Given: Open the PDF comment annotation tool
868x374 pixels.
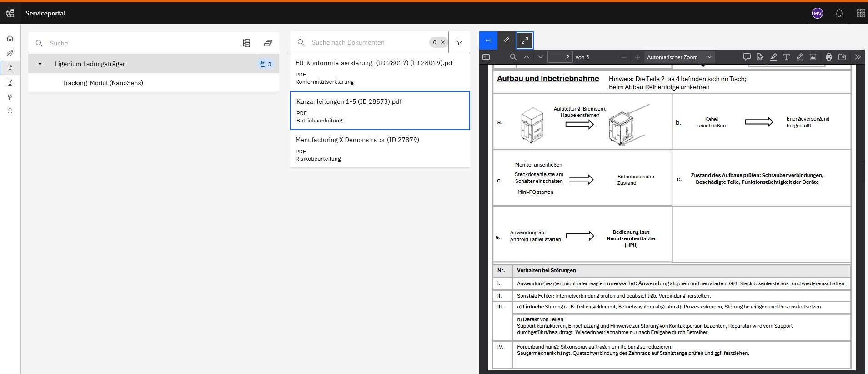Looking at the screenshot, I should click(x=747, y=57).
